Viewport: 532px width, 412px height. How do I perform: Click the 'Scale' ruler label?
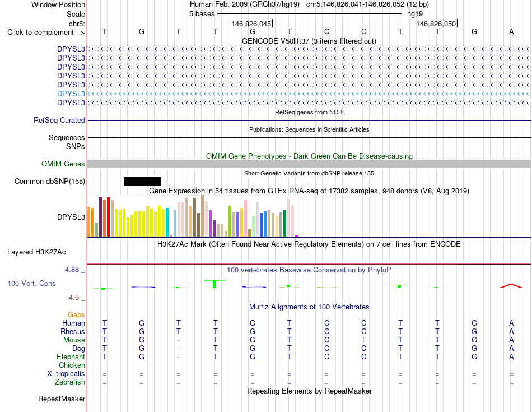coord(76,14)
